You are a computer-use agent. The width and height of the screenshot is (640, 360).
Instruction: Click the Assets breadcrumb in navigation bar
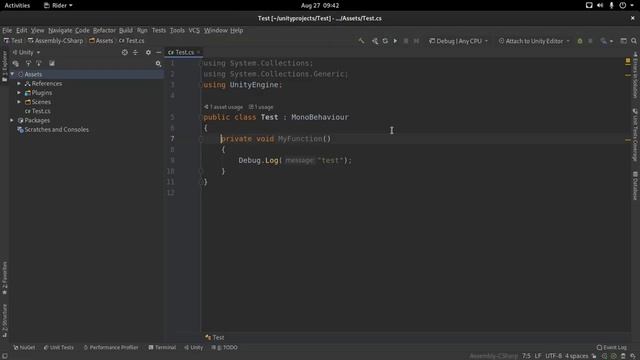tap(101, 41)
